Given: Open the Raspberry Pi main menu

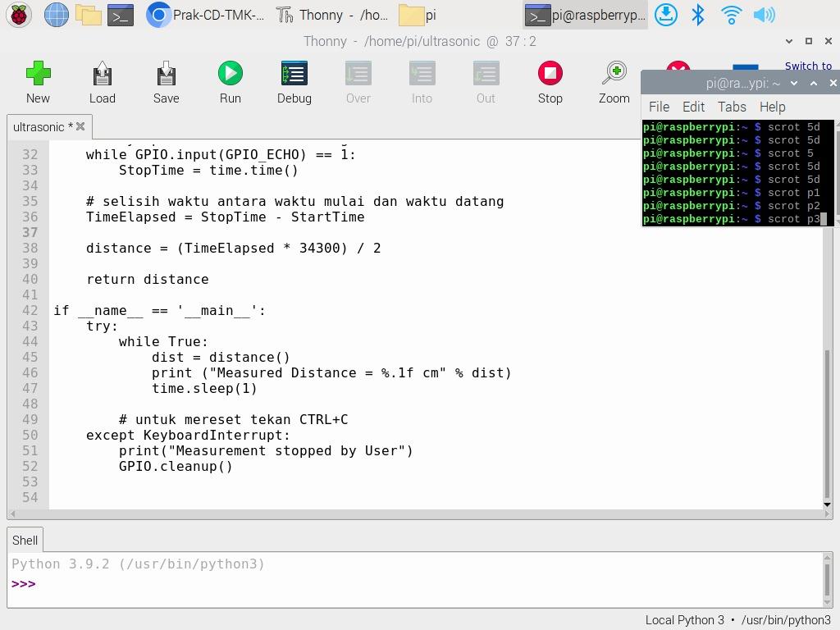Looking at the screenshot, I should pos(19,15).
